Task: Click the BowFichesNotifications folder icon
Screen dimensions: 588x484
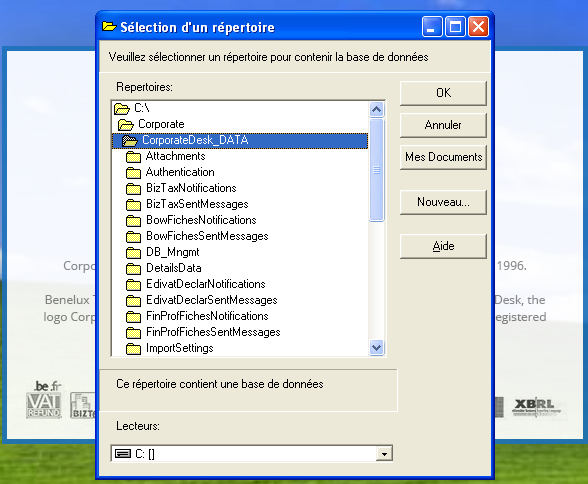Action: click(134, 221)
